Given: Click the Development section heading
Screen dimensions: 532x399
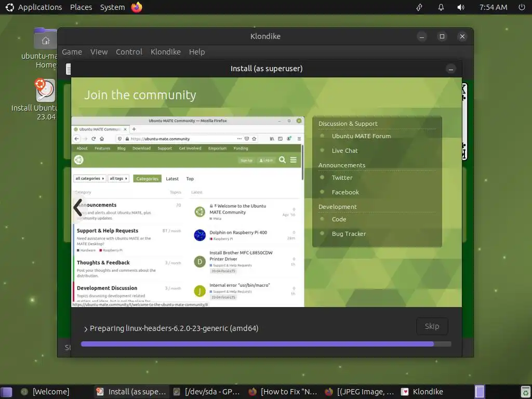Looking at the screenshot, I should click(x=337, y=207).
